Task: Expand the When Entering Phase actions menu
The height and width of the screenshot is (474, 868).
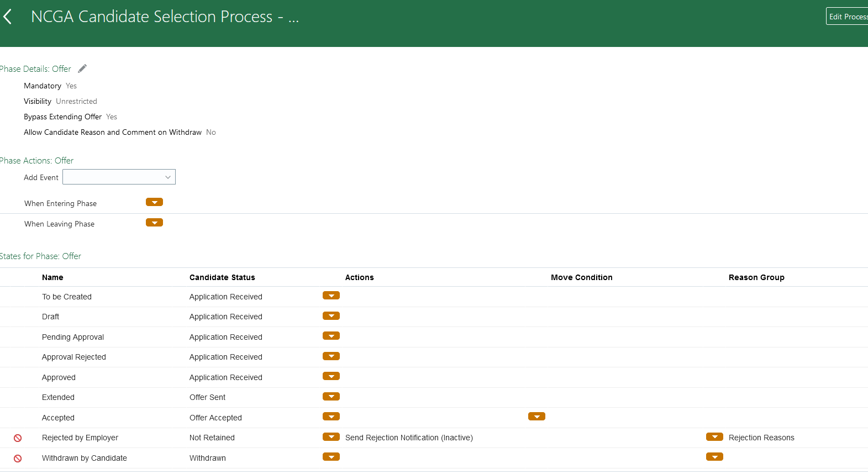Action: tap(154, 202)
